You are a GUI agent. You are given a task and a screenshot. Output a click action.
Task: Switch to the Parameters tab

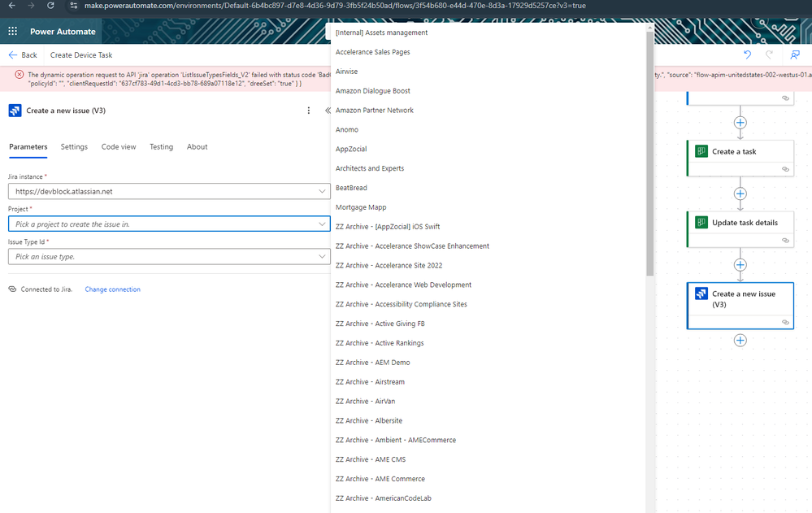[x=28, y=146]
